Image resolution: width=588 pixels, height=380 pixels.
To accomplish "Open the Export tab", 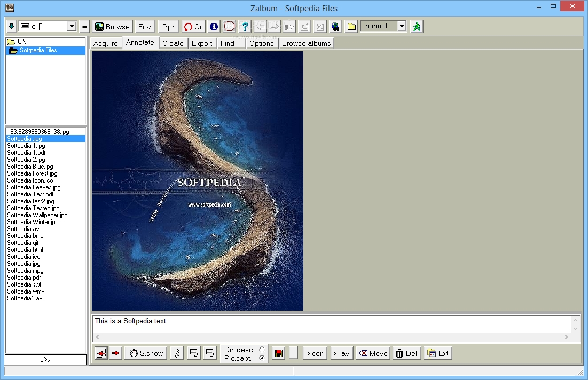I will (202, 43).
